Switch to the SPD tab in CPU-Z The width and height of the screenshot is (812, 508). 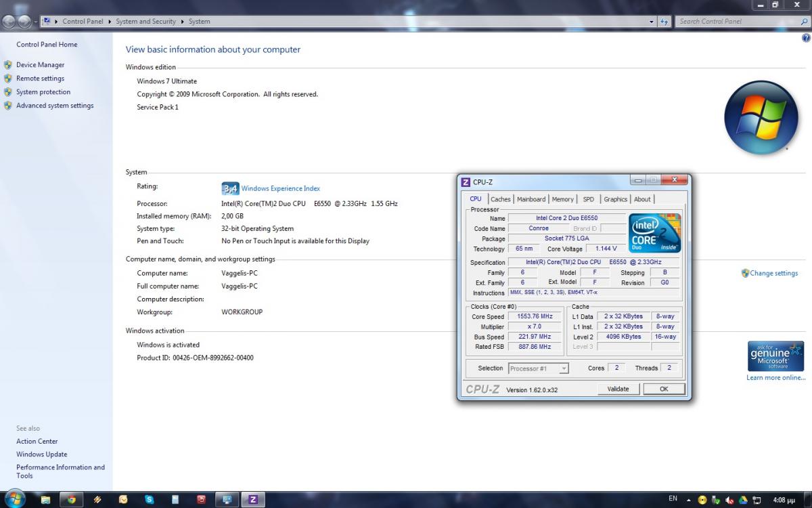[x=589, y=199]
